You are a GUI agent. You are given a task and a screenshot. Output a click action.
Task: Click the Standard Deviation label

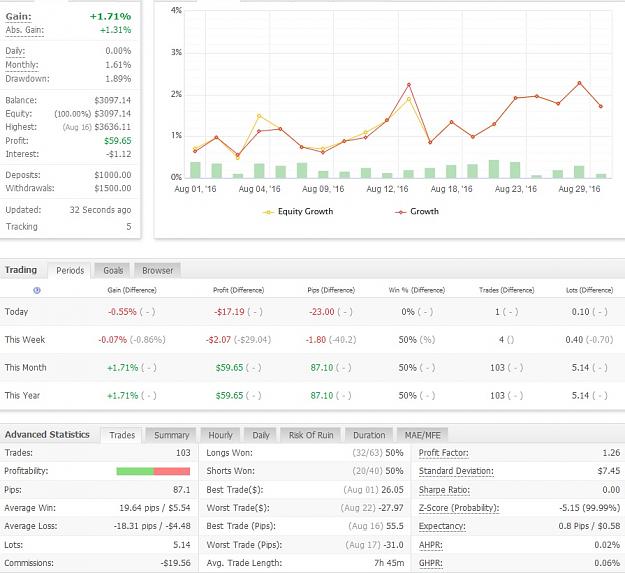tap(456, 471)
